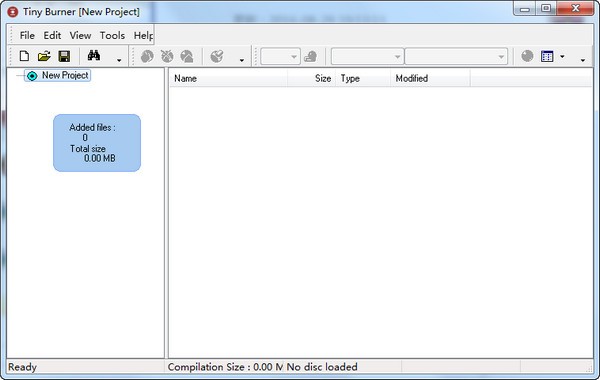Click the grayed disc with checkmark icon
The height and width of the screenshot is (380, 600).
pyautogui.click(x=217, y=56)
